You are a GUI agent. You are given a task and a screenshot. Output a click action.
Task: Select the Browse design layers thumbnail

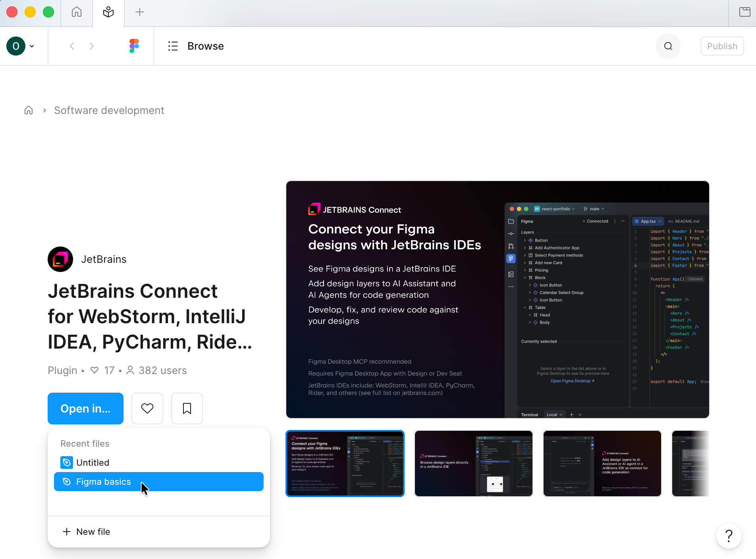point(474,463)
